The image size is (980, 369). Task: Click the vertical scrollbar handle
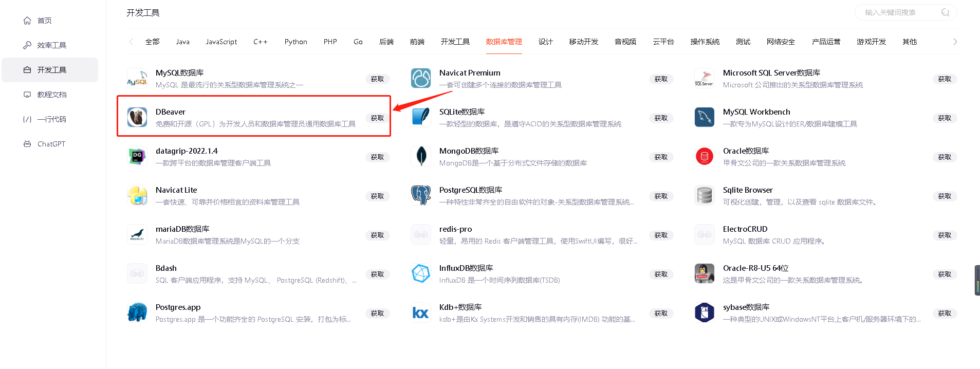977,280
